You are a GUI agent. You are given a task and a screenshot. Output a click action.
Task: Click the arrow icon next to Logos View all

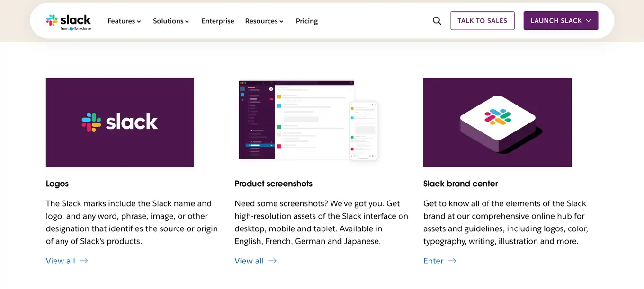point(83,261)
